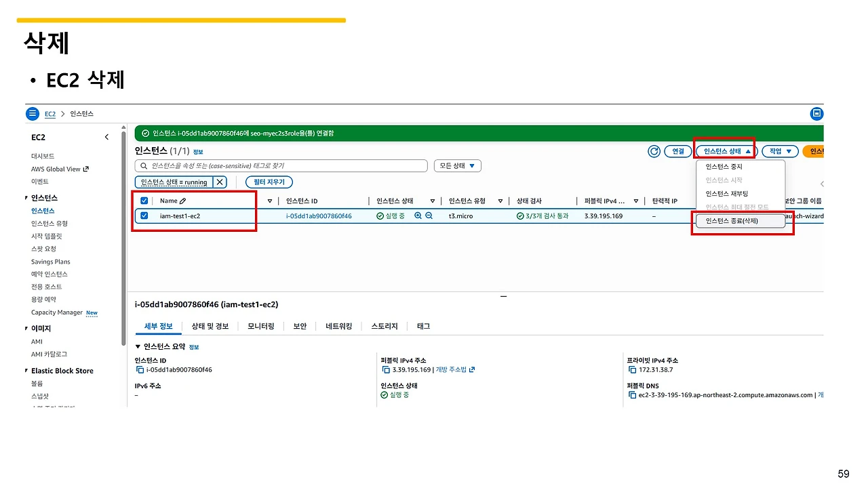Click the EC2 breadcrumb link
The height and width of the screenshot is (488, 868).
[x=50, y=114]
